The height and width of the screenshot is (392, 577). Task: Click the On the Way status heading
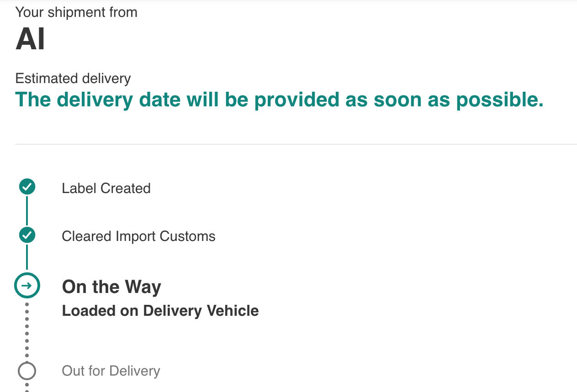coord(111,287)
